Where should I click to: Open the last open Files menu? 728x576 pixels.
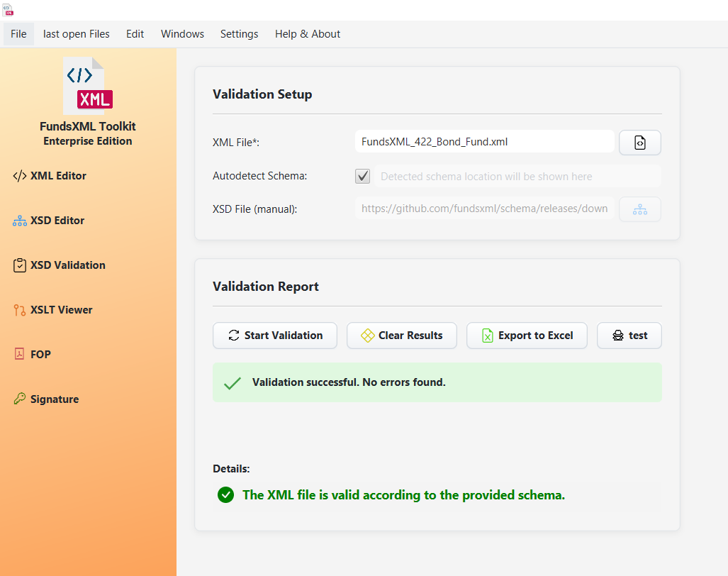pyautogui.click(x=76, y=34)
